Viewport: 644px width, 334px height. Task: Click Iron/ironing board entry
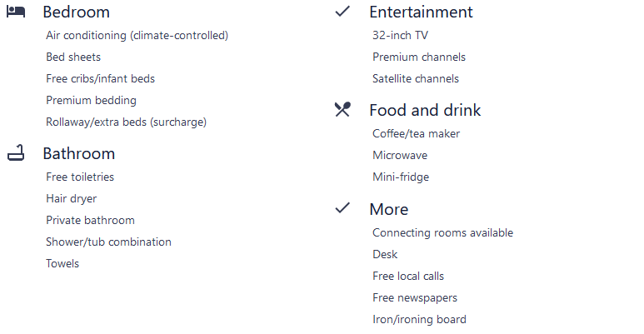419,319
